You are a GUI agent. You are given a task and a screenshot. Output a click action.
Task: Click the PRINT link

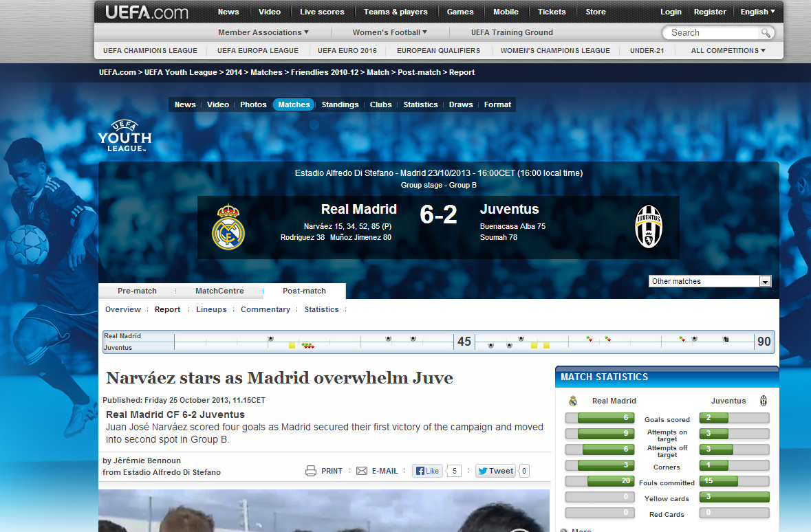[x=332, y=471]
